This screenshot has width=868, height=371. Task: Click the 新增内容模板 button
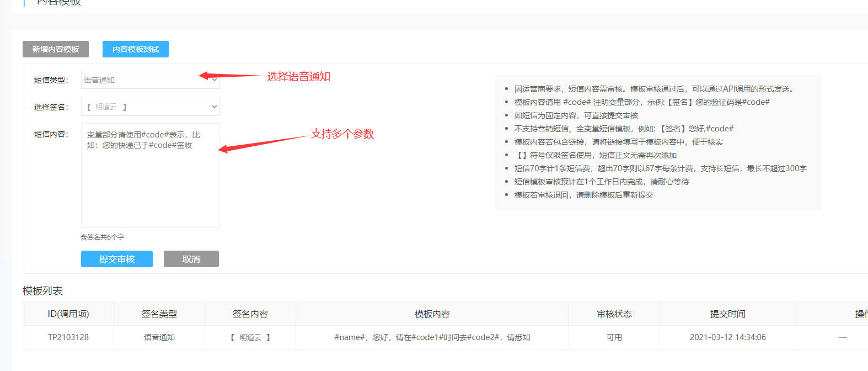tap(56, 49)
